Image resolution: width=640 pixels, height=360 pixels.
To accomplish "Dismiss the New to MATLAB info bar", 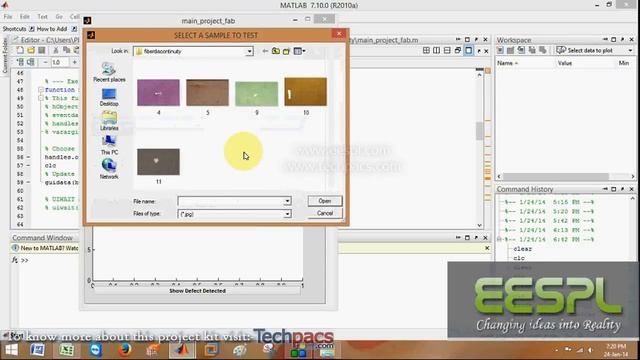I will pos(487,248).
